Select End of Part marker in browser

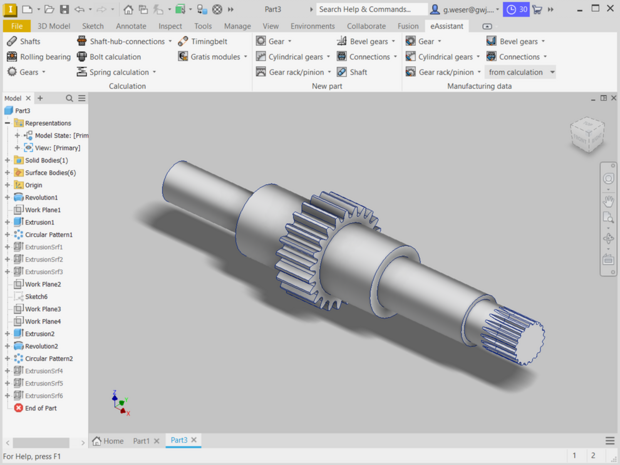(40, 408)
